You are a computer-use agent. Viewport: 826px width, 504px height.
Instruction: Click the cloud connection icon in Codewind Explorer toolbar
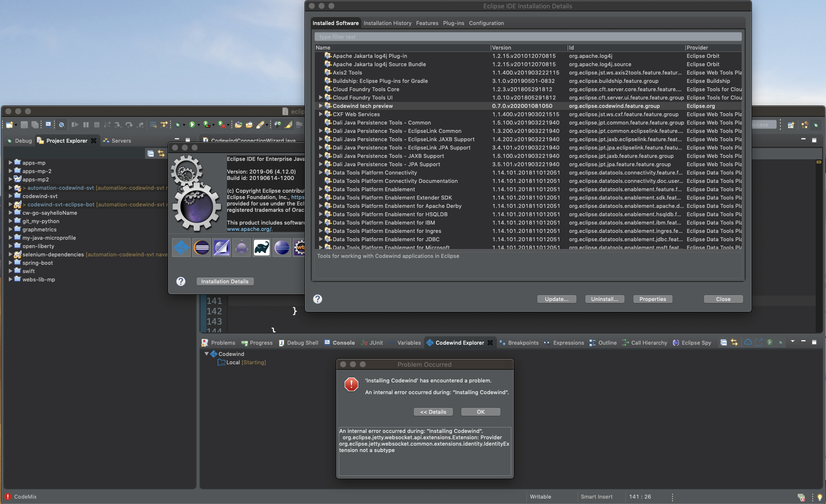[x=748, y=342]
